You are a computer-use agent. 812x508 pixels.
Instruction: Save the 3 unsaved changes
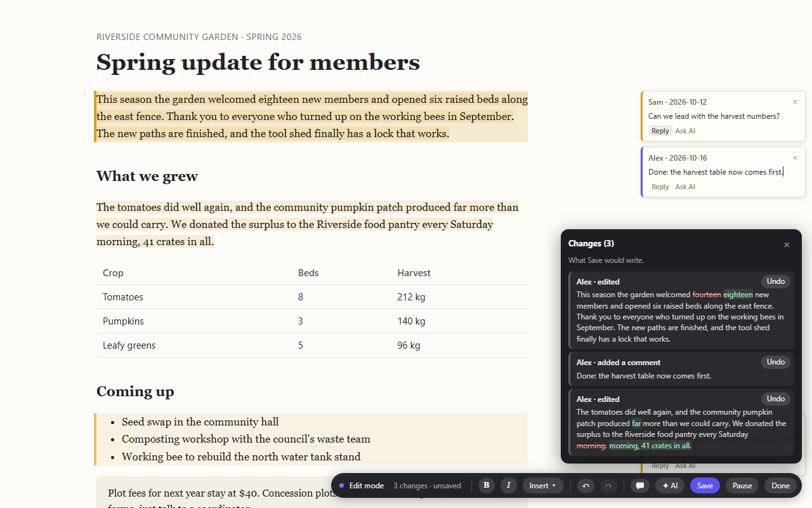[705, 486]
